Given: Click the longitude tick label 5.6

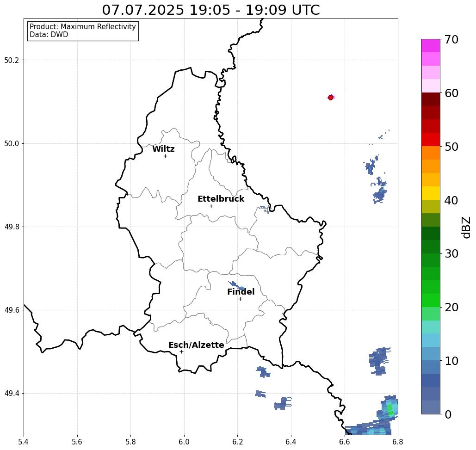Looking at the screenshot, I should (77, 442).
